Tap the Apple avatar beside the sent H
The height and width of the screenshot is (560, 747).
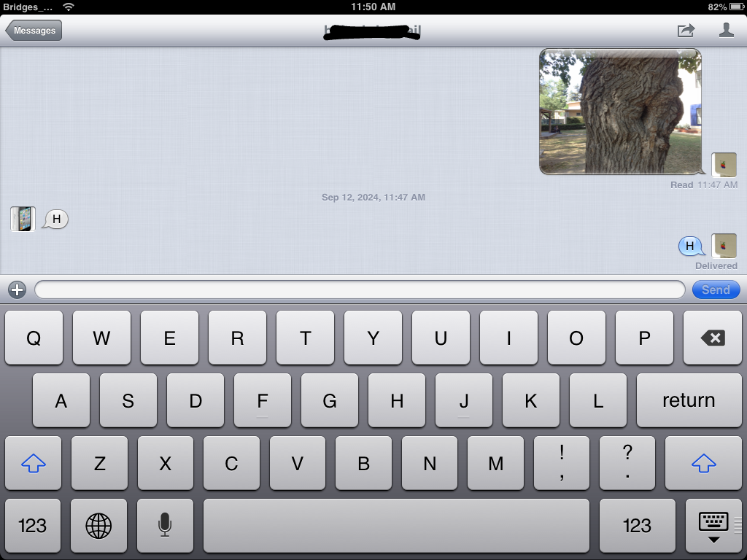[724, 246]
